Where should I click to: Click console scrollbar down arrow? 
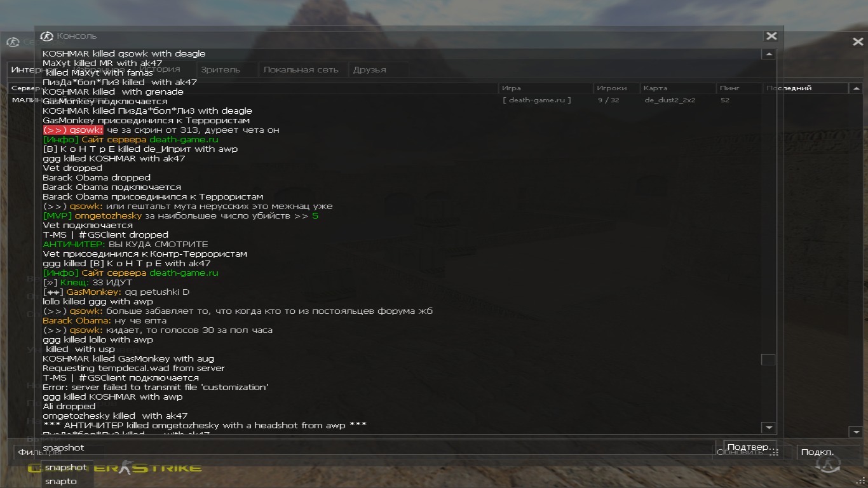[x=768, y=428]
